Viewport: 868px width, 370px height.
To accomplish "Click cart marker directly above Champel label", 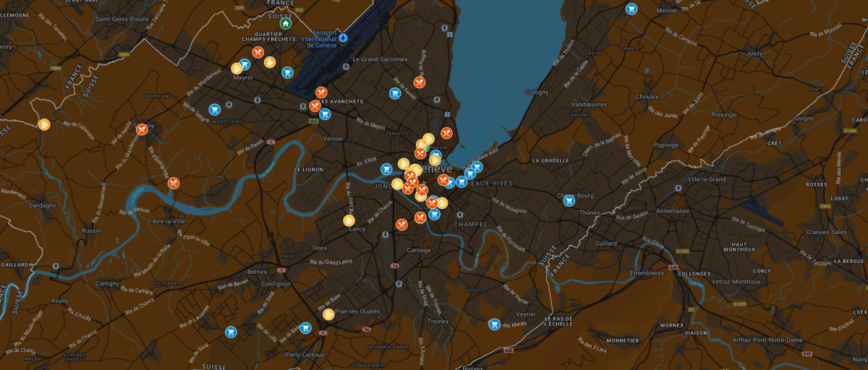I will coord(434,214).
